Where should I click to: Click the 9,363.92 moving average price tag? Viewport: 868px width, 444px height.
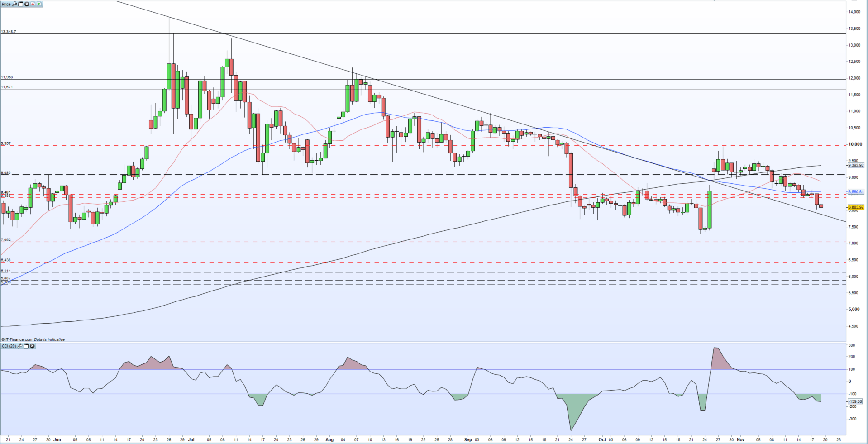[856, 166]
